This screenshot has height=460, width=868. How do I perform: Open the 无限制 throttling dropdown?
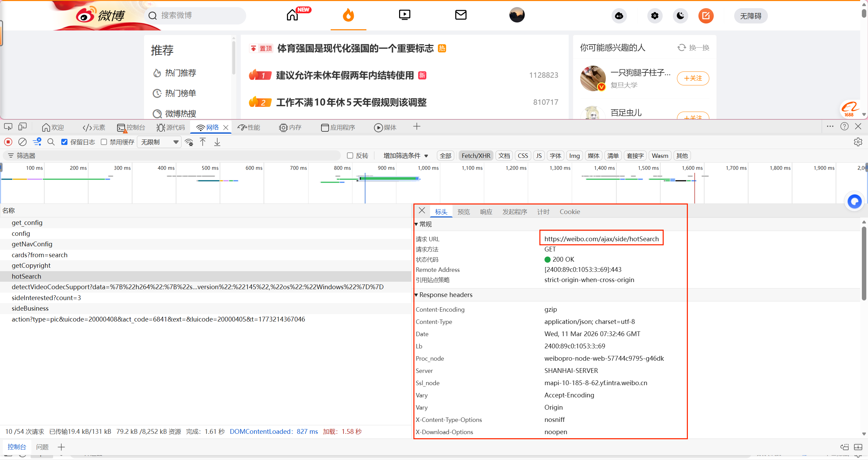pos(159,142)
